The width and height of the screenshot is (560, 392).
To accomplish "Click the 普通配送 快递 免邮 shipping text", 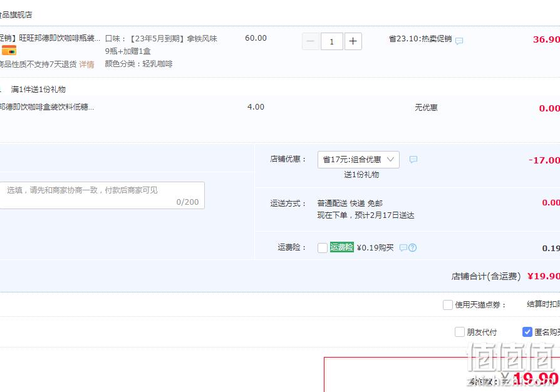I will [x=350, y=204].
